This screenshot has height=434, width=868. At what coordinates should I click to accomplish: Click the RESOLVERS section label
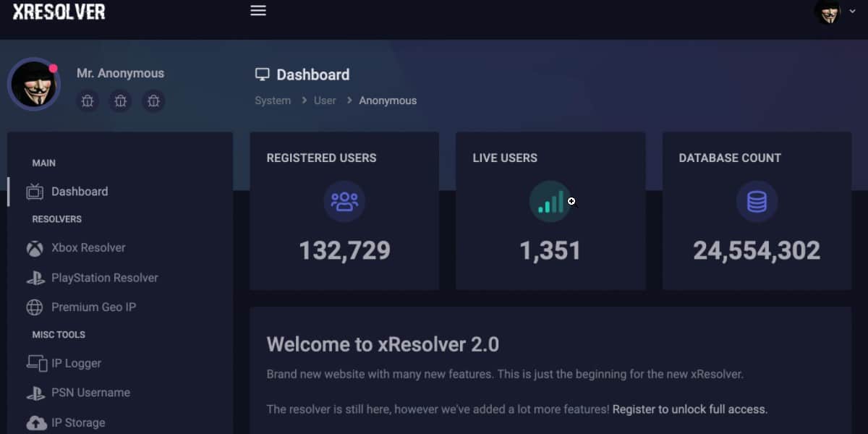pyautogui.click(x=56, y=219)
